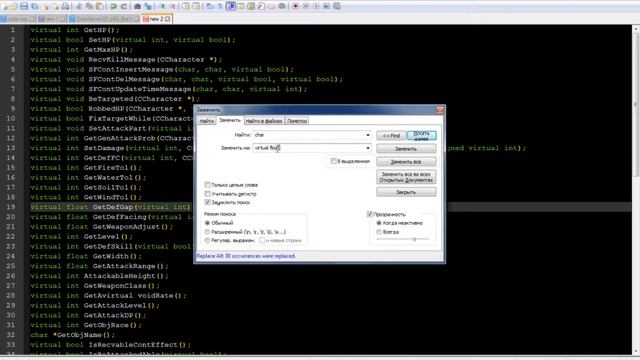Click the Zoom In toolbar icon
Image resolution: width=640 pixels, height=360 pixels.
click(x=162, y=6)
